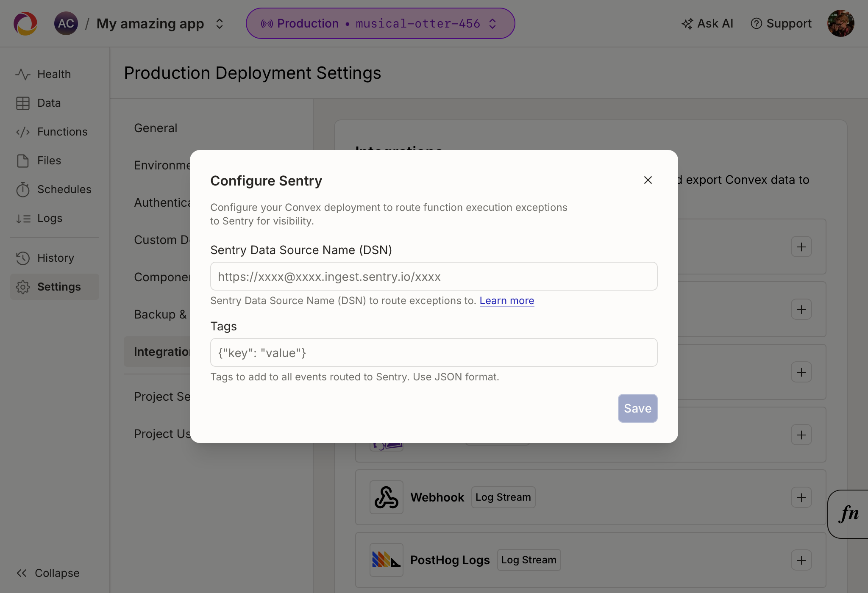Go to Health in the sidebar
The image size is (868, 593).
click(x=55, y=74)
